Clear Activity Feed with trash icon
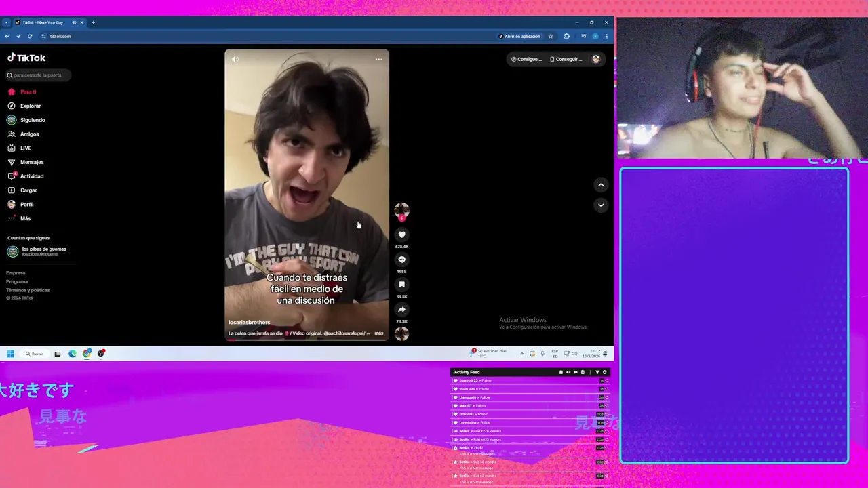 pyautogui.click(x=583, y=372)
